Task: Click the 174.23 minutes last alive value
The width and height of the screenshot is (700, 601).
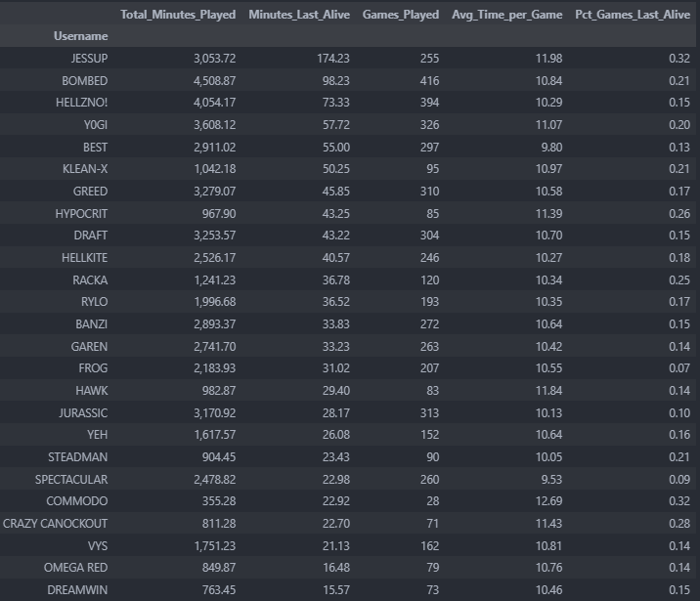Action: (x=333, y=59)
